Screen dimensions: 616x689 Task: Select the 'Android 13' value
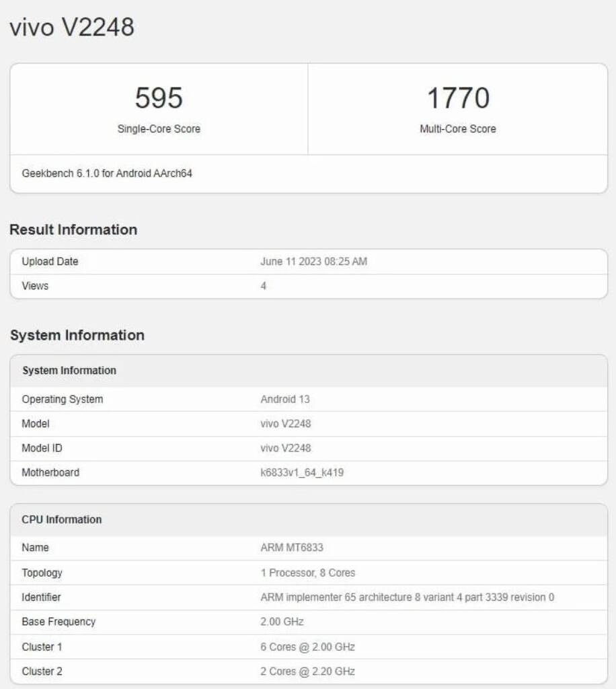[285, 399]
